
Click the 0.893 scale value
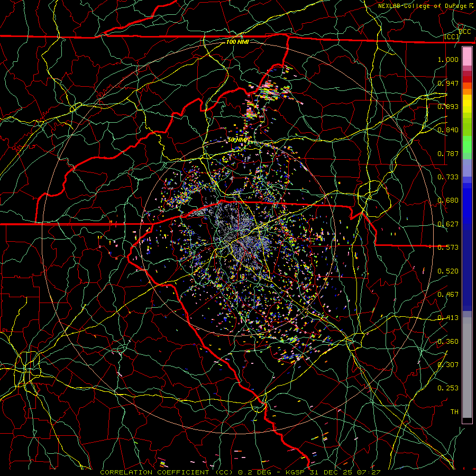[448, 106]
